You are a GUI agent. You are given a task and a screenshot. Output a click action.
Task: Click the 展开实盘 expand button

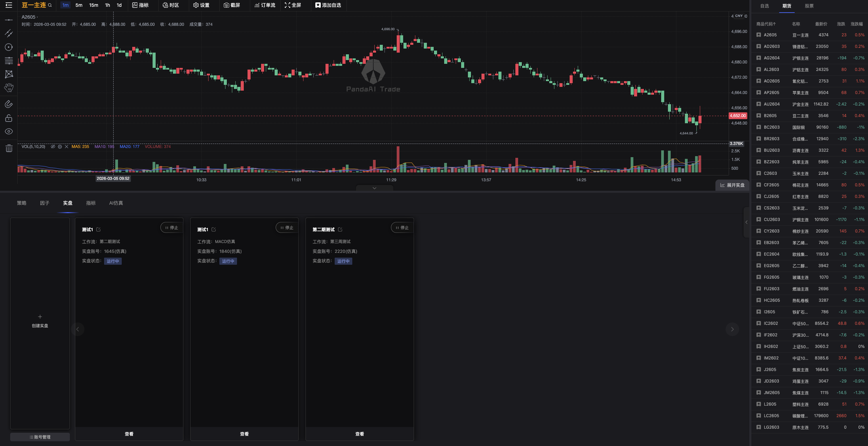click(x=732, y=185)
